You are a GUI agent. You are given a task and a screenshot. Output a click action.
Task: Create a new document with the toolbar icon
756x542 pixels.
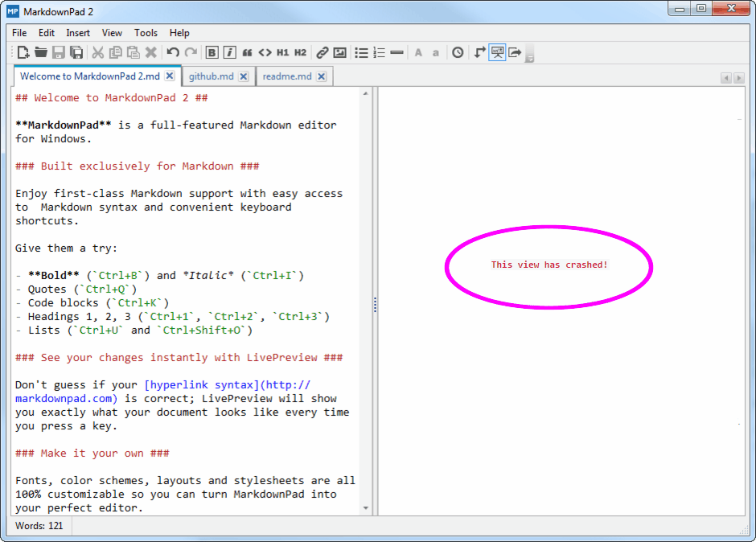click(x=23, y=52)
